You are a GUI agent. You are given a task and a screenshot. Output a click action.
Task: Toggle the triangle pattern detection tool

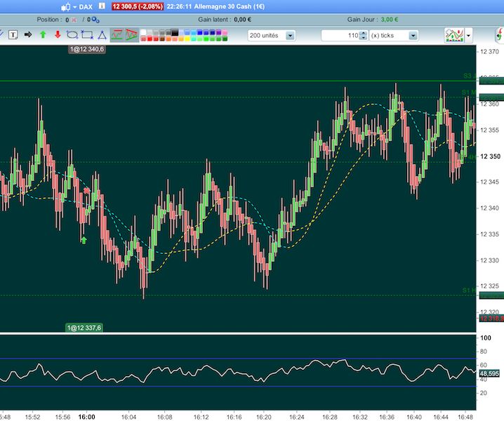click(131, 34)
